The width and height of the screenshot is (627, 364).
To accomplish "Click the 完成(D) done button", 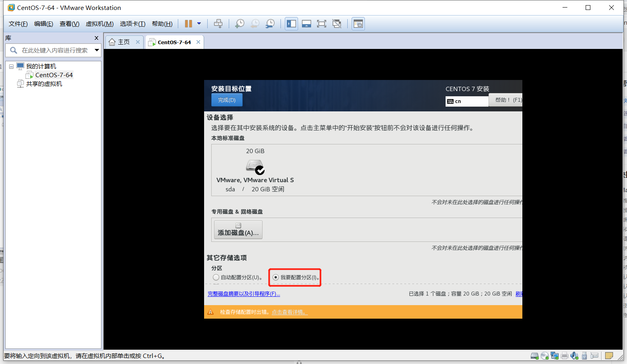I will (227, 100).
